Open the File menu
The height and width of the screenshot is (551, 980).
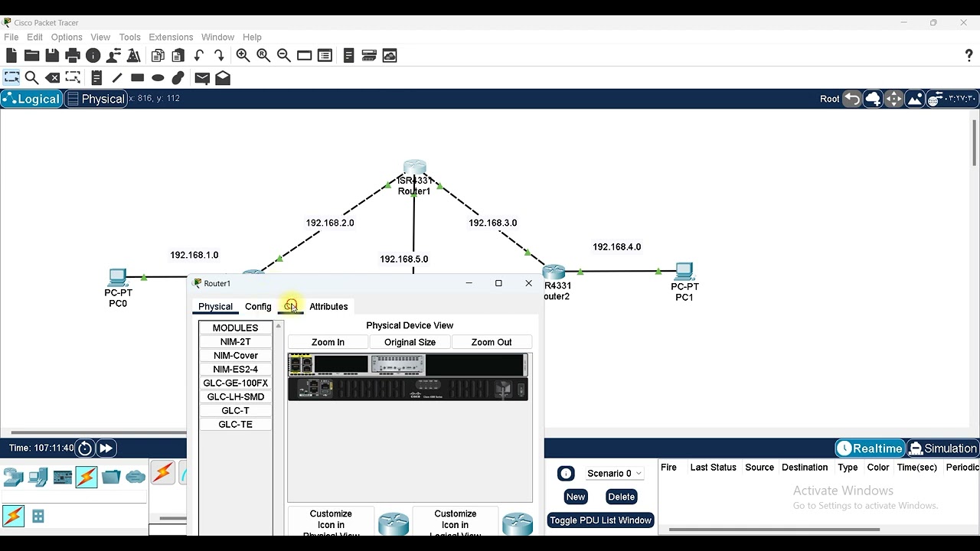point(11,37)
